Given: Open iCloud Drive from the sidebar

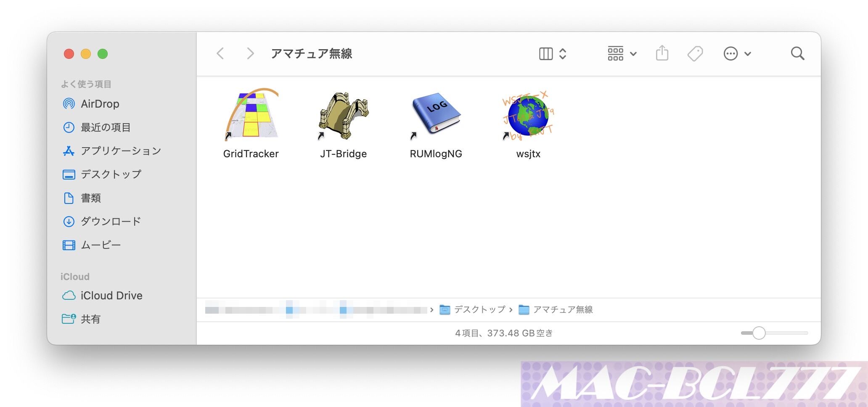Looking at the screenshot, I should [111, 295].
